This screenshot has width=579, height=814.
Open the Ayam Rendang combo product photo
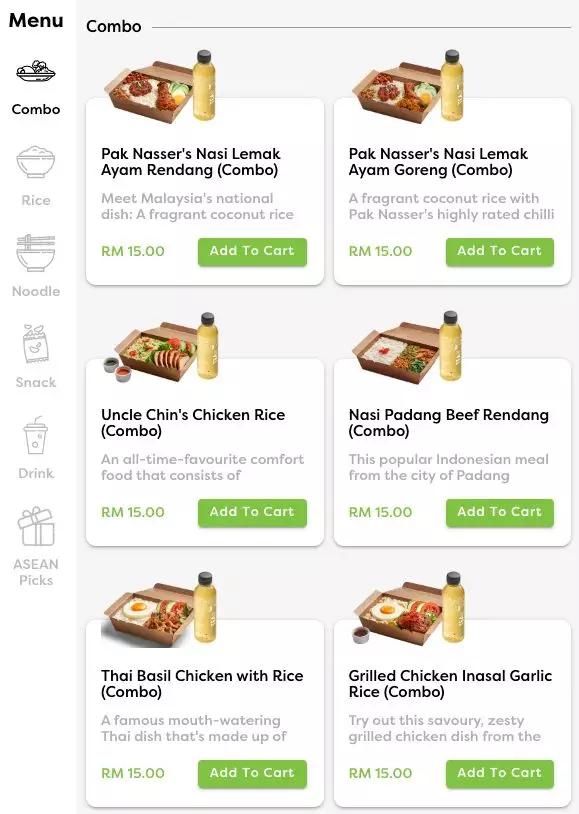160,87
